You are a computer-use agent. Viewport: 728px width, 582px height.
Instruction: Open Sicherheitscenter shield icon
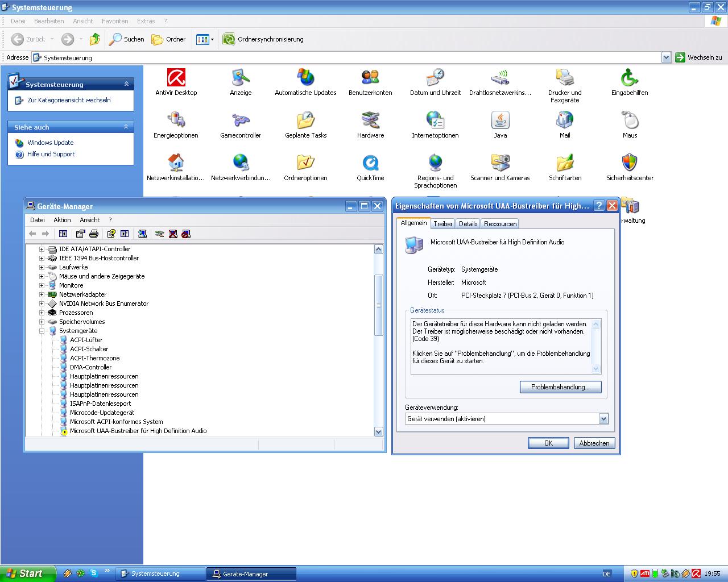click(630, 167)
